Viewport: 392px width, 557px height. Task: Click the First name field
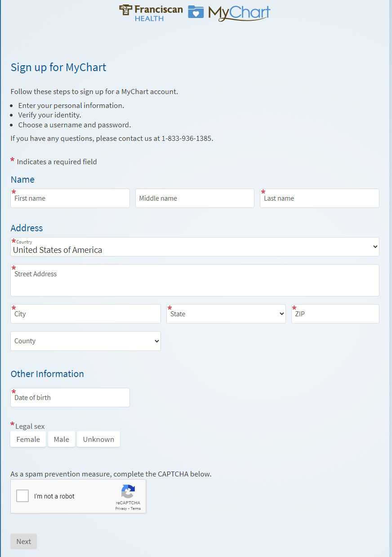click(70, 198)
